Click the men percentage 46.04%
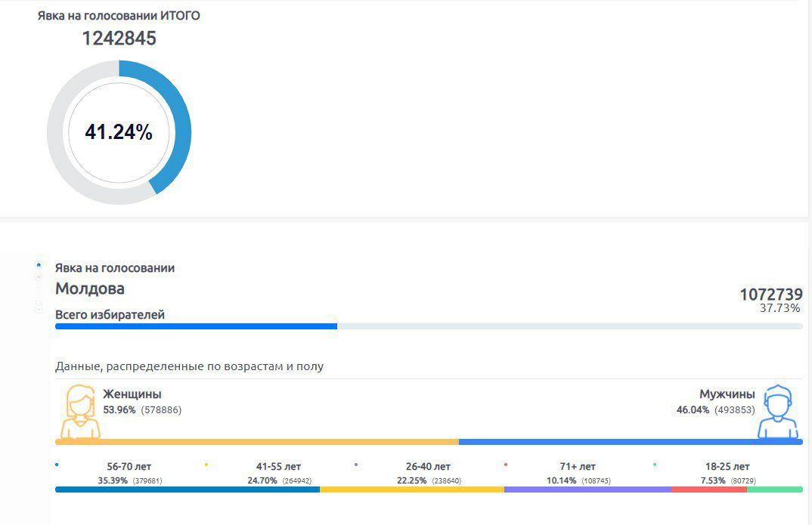 (693, 410)
